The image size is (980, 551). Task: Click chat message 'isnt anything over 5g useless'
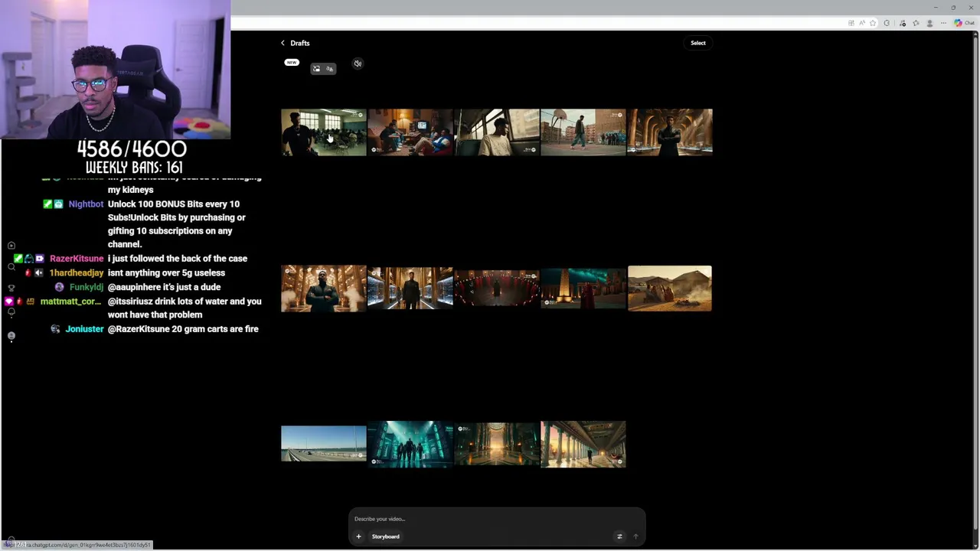tap(166, 273)
